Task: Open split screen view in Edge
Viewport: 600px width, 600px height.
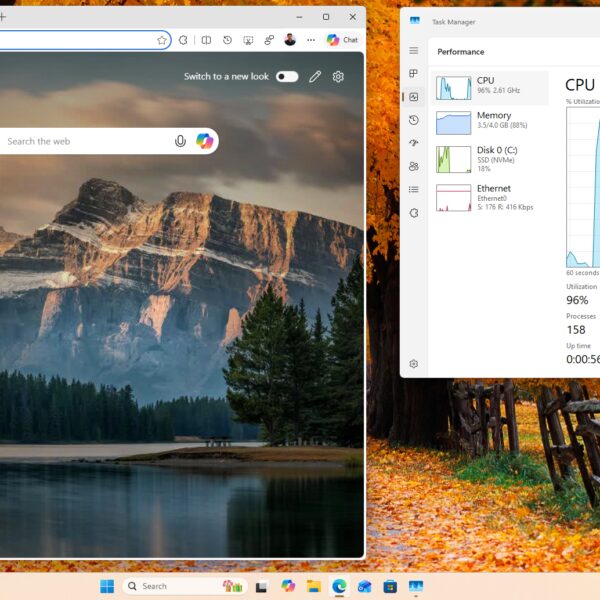Action: pos(206,40)
